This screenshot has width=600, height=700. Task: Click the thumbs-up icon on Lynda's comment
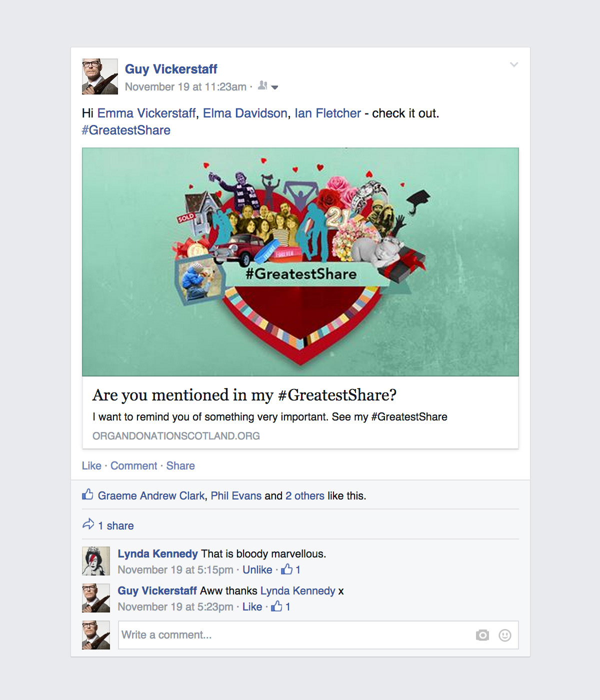287,569
